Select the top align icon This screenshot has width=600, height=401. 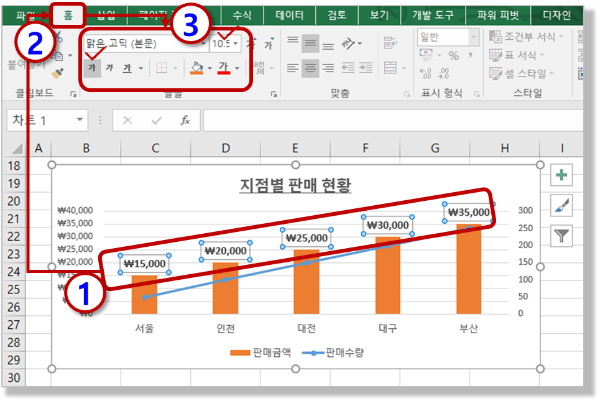[x=293, y=43]
